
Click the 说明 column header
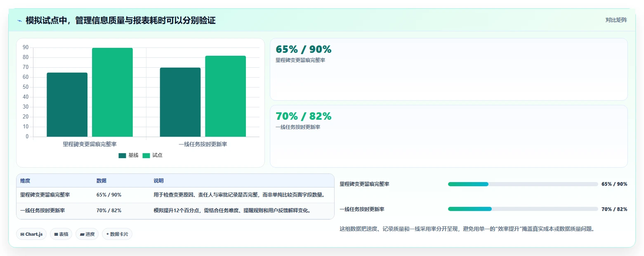(x=159, y=181)
